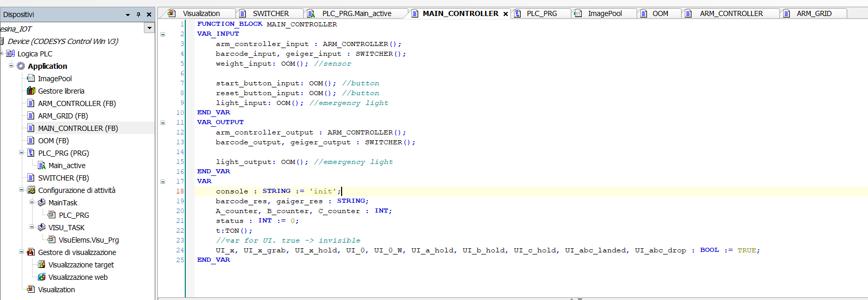Open the project combo box dropdown arrow
The width and height of the screenshot is (868, 300).
click(150, 28)
